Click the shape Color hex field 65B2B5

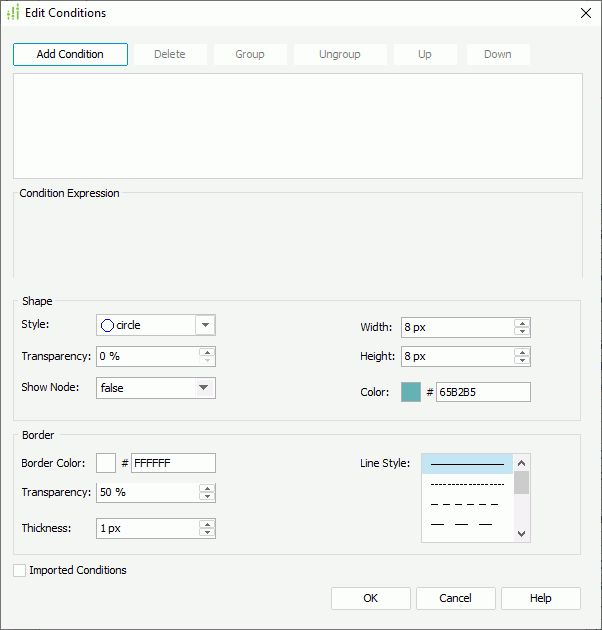click(483, 392)
